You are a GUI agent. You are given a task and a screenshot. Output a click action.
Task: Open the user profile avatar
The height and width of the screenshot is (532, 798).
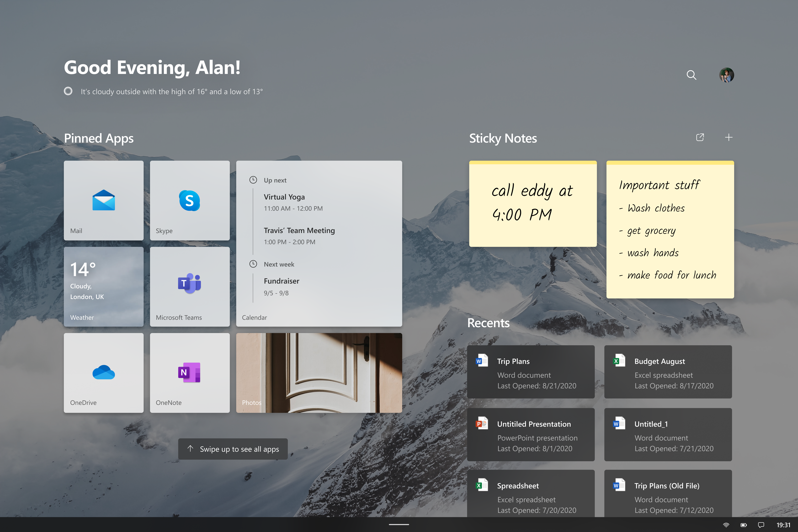(x=726, y=75)
